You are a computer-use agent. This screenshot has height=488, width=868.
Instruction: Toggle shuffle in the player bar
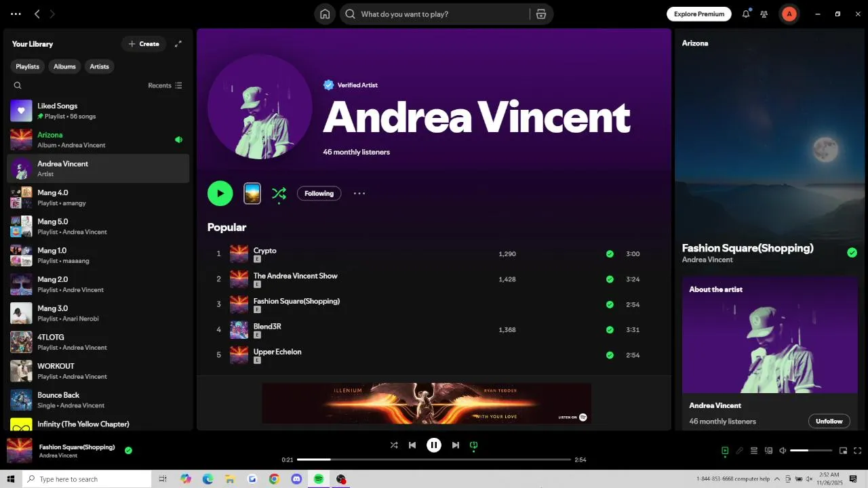(x=394, y=445)
